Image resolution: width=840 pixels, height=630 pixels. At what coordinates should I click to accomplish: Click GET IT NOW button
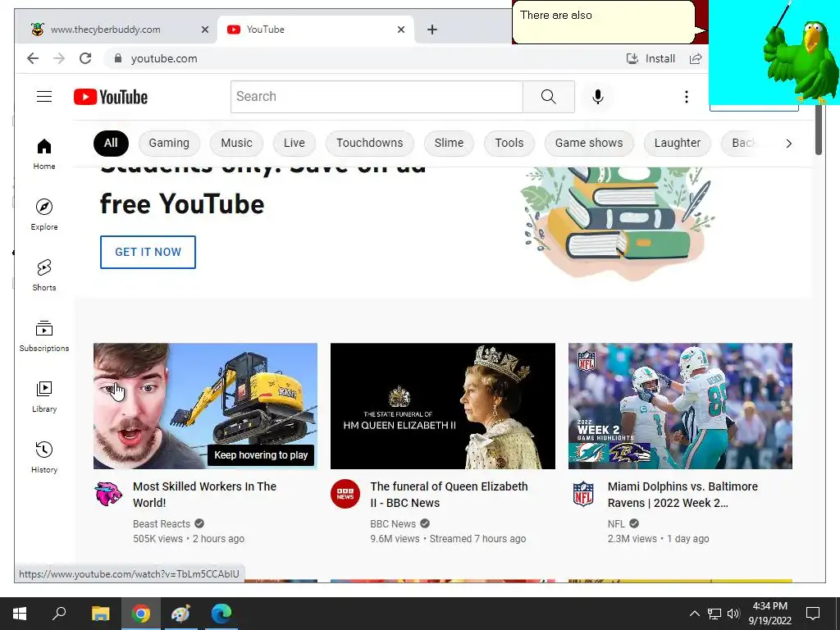click(148, 252)
